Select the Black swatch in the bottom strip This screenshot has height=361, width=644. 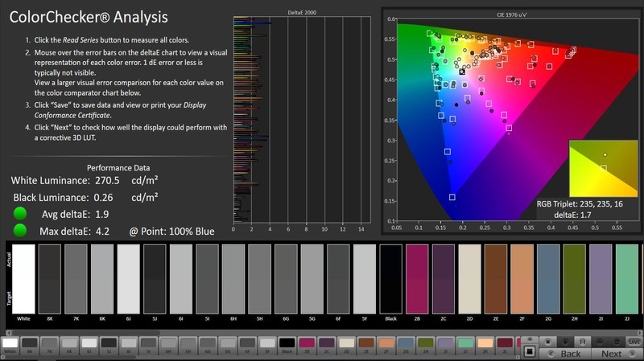click(287, 343)
